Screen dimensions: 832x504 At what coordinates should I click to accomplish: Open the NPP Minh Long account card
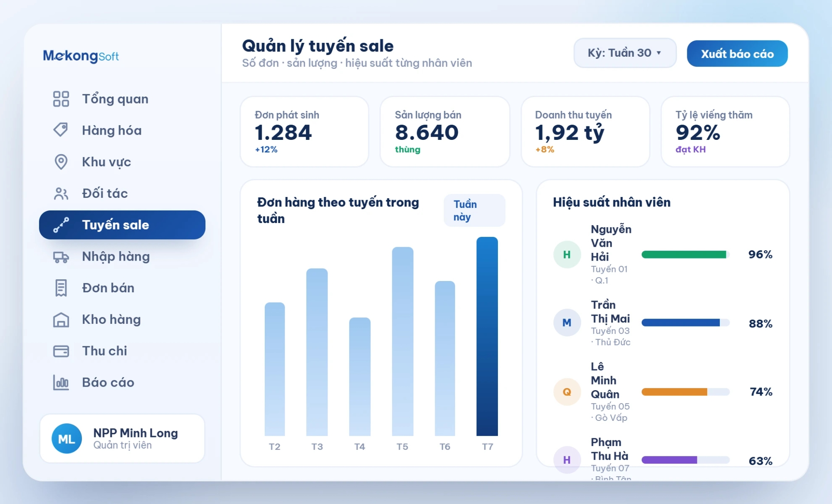coord(122,439)
